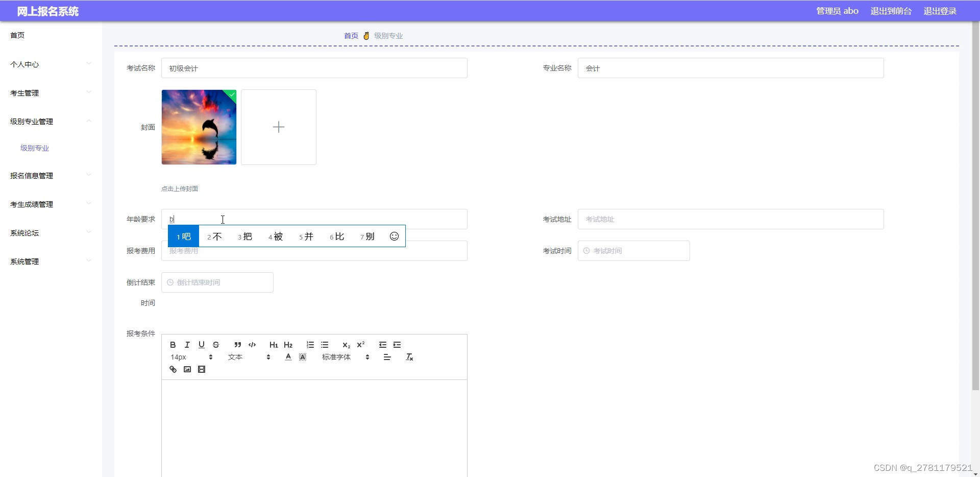
Task: Open the 首页 breadcrumb link
Action: coord(351,35)
